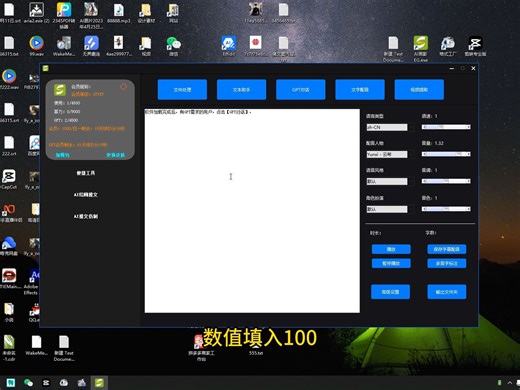Open the 222.srt file on the desktop
The height and width of the screenshot is (390, 520).
click(9, 146)
